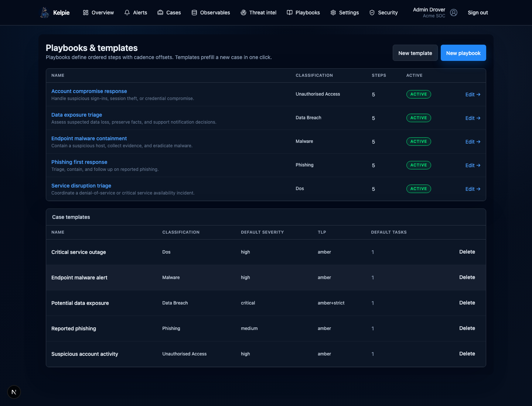Click the DEFAULT SEVERITY column header
This screenshot has width=532, height=406.
click(x=262, y=232)
